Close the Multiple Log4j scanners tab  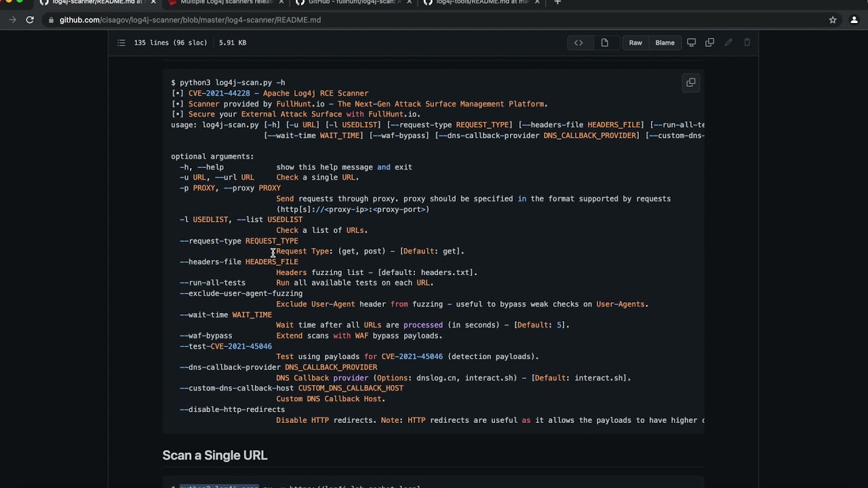click(x=281, y=2)
